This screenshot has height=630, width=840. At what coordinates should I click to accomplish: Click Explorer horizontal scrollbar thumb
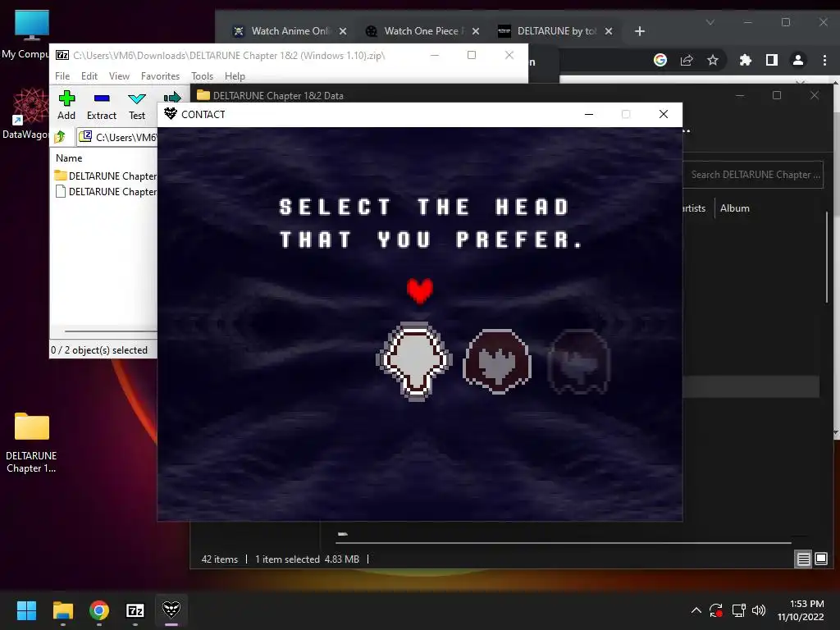(x=564, y=543)
